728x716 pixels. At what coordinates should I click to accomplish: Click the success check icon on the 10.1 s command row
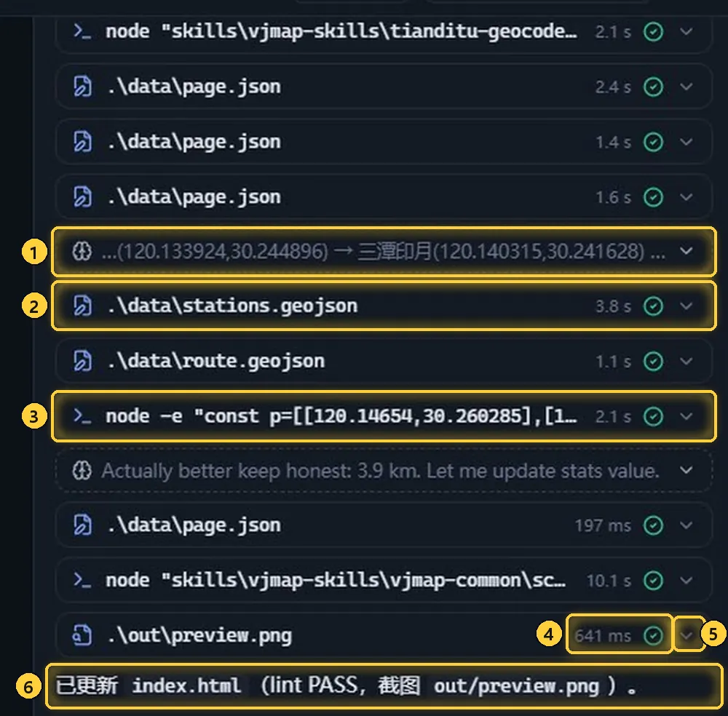tap(653, 580)
